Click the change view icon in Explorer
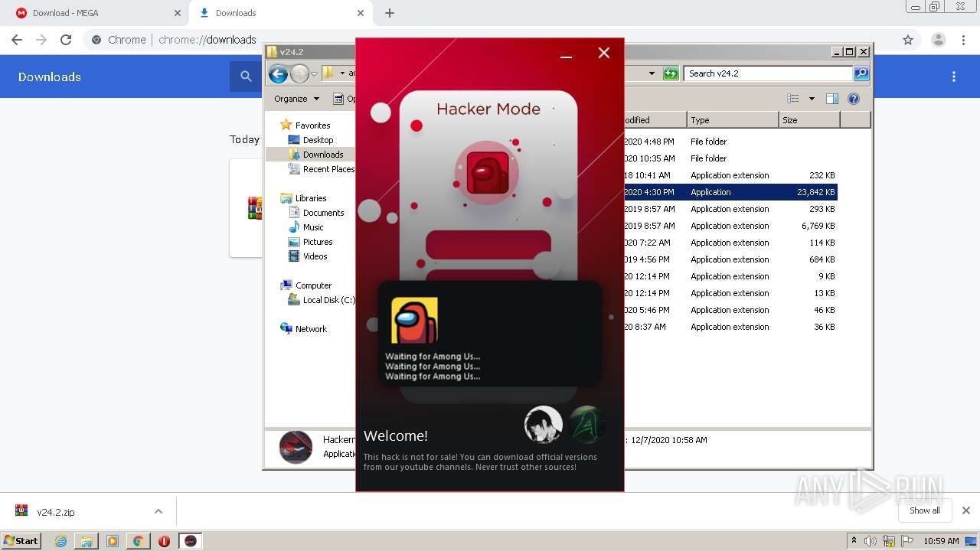The image size is (980, 551). (793, 99)
